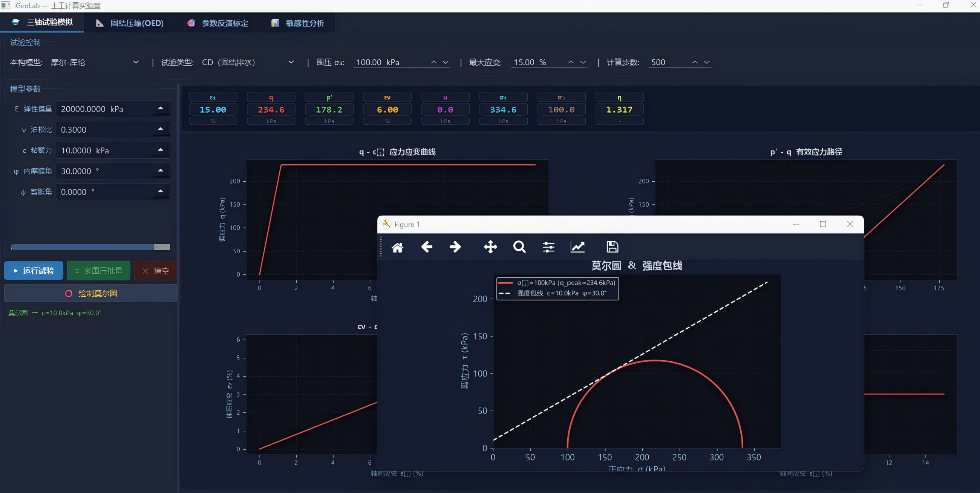The height and width of the screenshot is (493, 980).
Task: Click the 清空 button
Action: click(x=156, y=271)
